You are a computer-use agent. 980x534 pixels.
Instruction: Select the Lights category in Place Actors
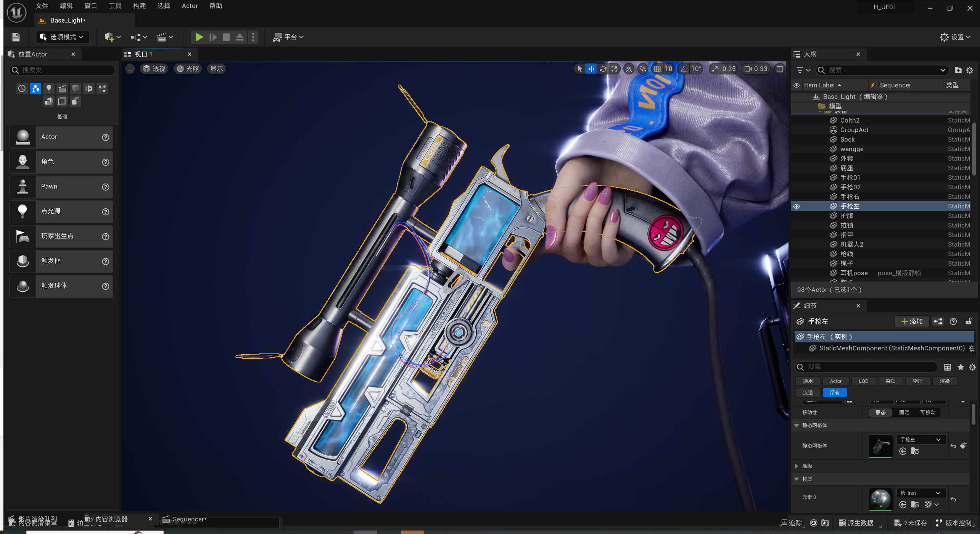tap(49, 89)
